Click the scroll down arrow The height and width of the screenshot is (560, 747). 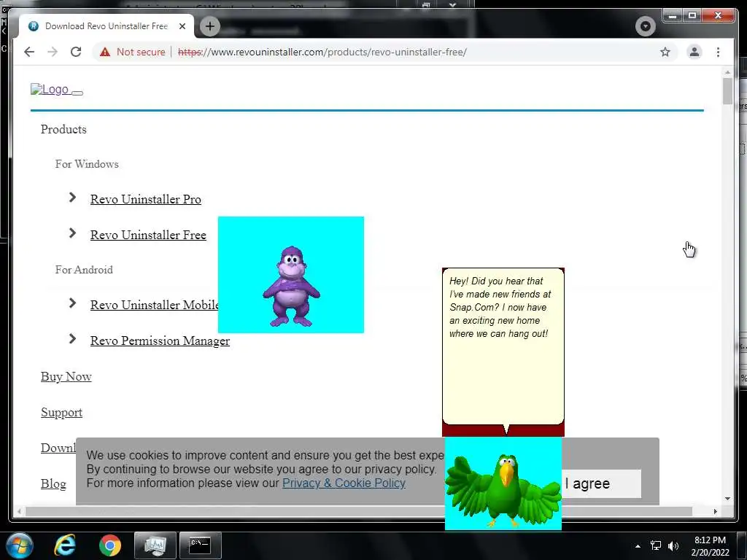(727, 499)
